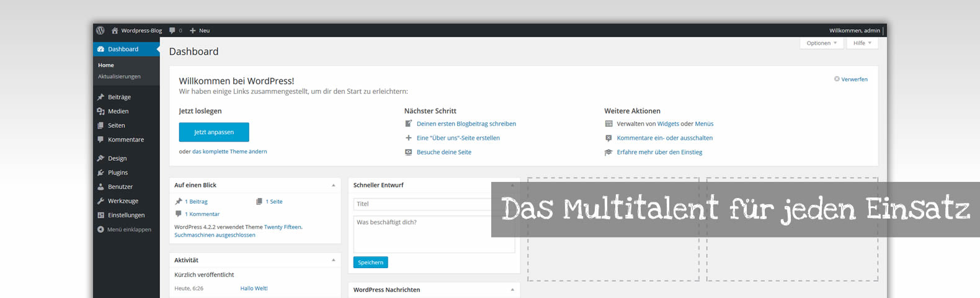Click the graduation cap icon beside Einstieg link
Viewport: 980px width, 298px height.
(608, 152)
